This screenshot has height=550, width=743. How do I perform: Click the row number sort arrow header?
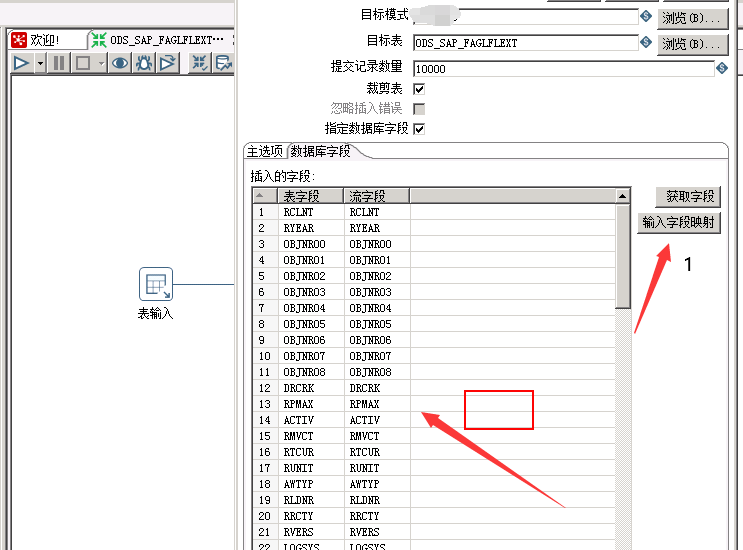pos(265,196)
